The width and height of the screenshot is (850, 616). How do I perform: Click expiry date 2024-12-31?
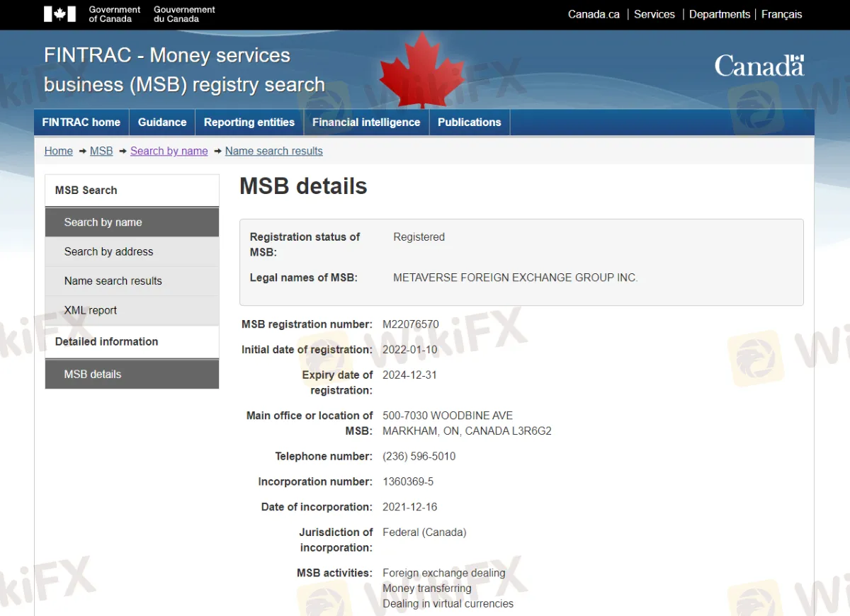[410, 375]
